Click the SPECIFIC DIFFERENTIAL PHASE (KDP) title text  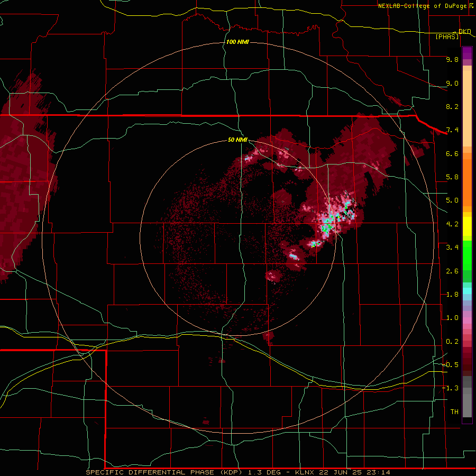(164, 472)
